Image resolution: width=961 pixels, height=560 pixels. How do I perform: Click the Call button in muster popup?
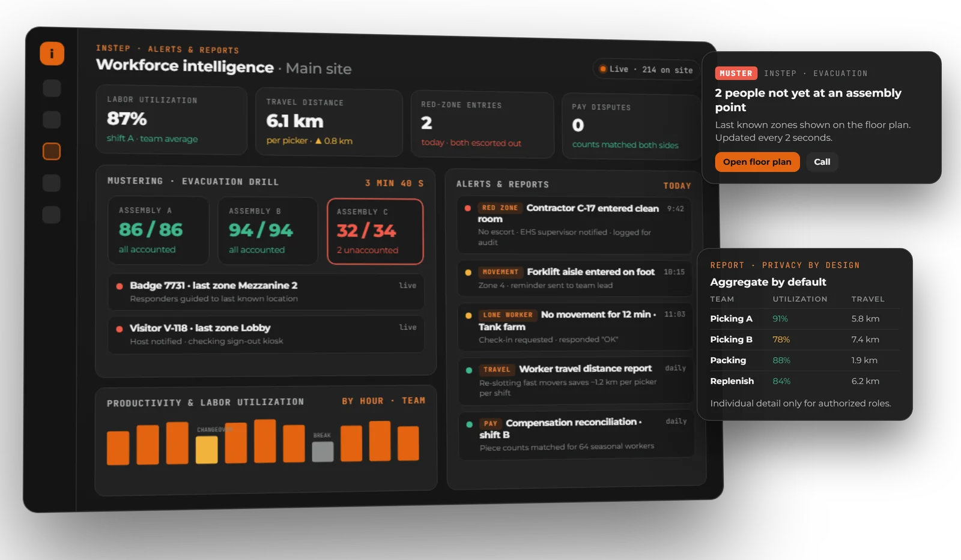pyautogui.click(x=822, y=162)
